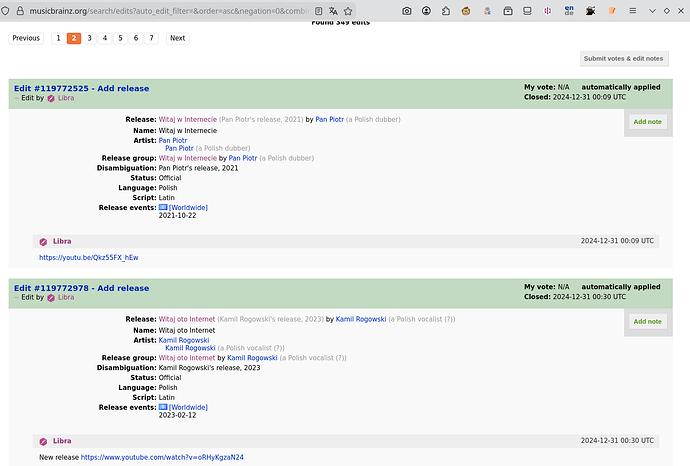690x466 pixels.
Task: Open the extensions puzzle icon
Action: 446,11
